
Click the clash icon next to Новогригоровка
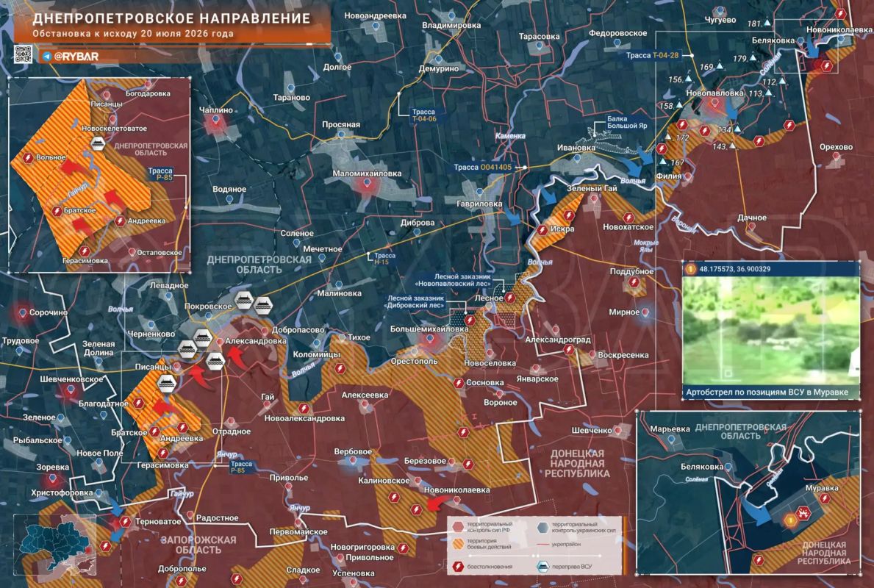point(402,548)
